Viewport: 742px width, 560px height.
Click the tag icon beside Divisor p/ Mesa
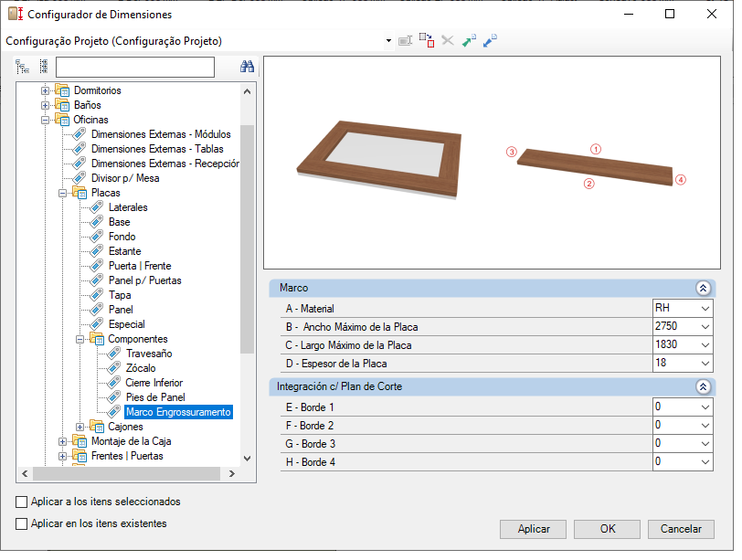click(79, 178)
